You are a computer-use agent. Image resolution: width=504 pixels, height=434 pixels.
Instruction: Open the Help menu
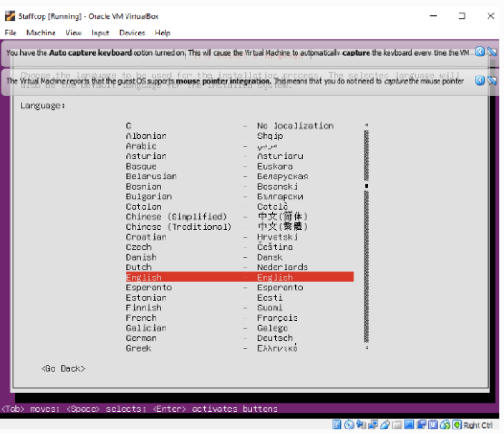(x=163, y=33)
